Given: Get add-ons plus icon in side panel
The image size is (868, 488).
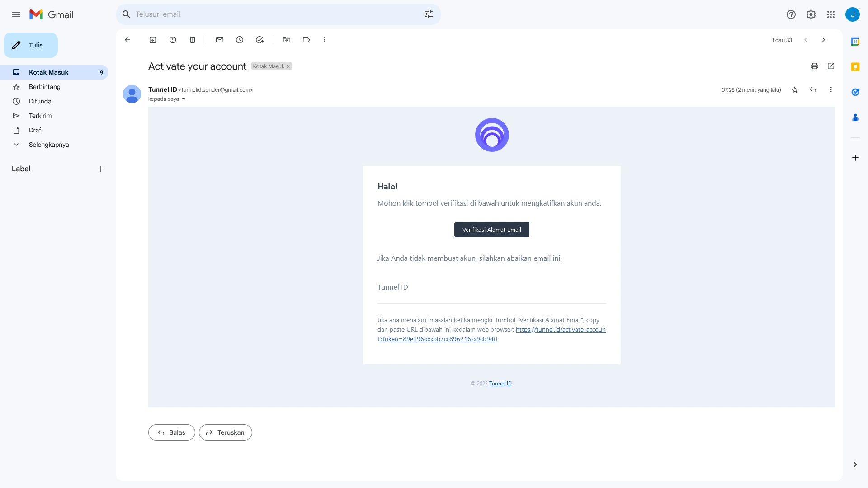Looking at the screenshot, I should coord(855,158).
